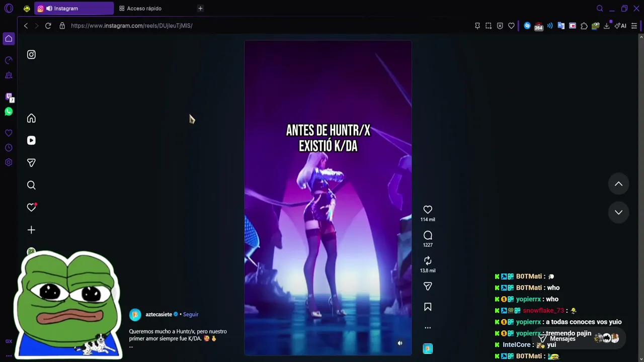This screenshot has width=644, height=362.
Task: Open WhatsApp in the sidebar
Action: [x=9, y=112]
